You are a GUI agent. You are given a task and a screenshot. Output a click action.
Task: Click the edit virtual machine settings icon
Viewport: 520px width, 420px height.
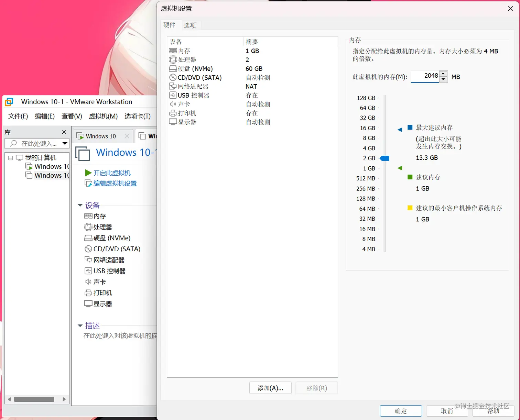88,184
